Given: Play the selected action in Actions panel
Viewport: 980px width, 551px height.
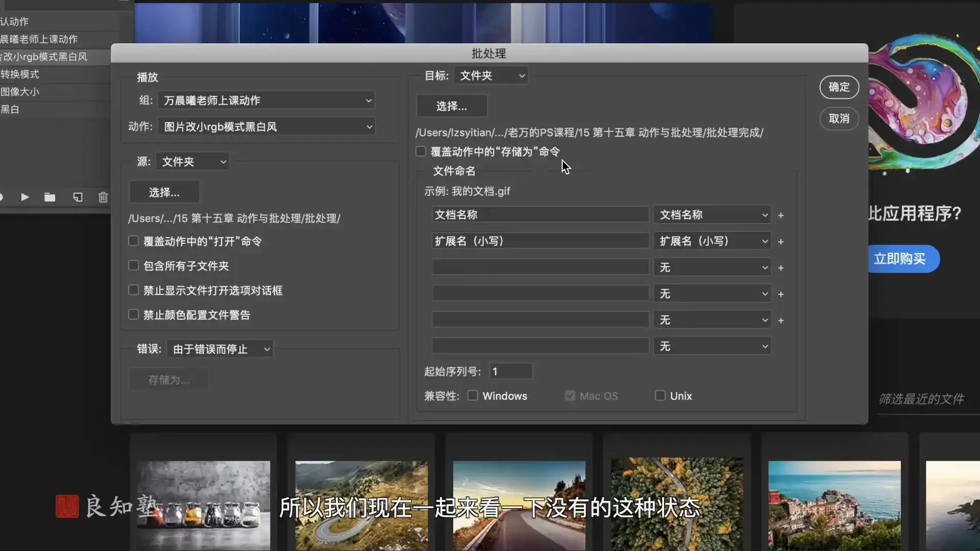Looking at the screenshot, I should (24, 197).
